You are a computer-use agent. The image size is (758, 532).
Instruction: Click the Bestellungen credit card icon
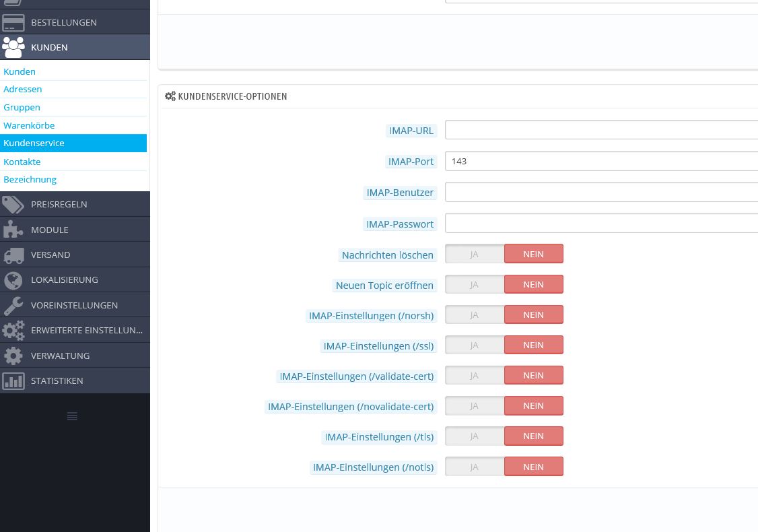[x=13, y=22]
